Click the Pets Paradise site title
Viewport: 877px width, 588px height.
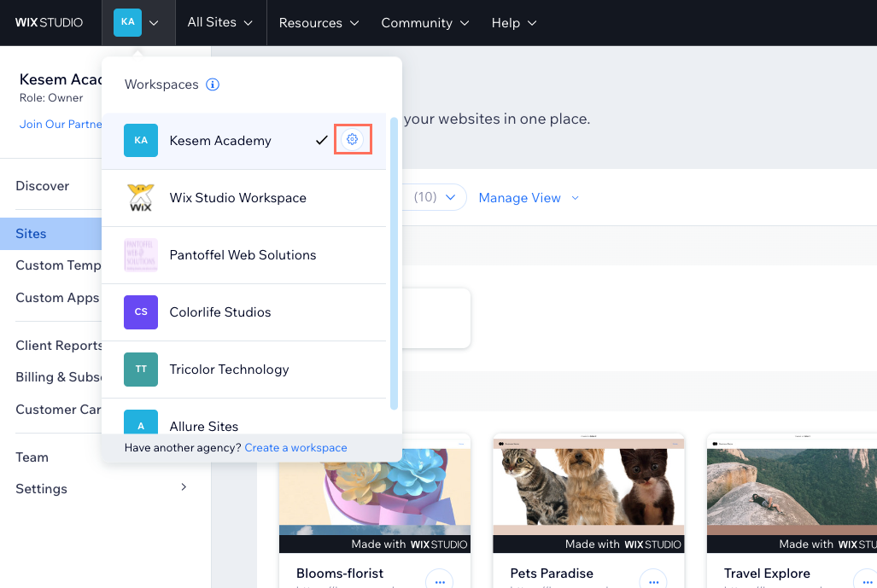pos(552,573)
